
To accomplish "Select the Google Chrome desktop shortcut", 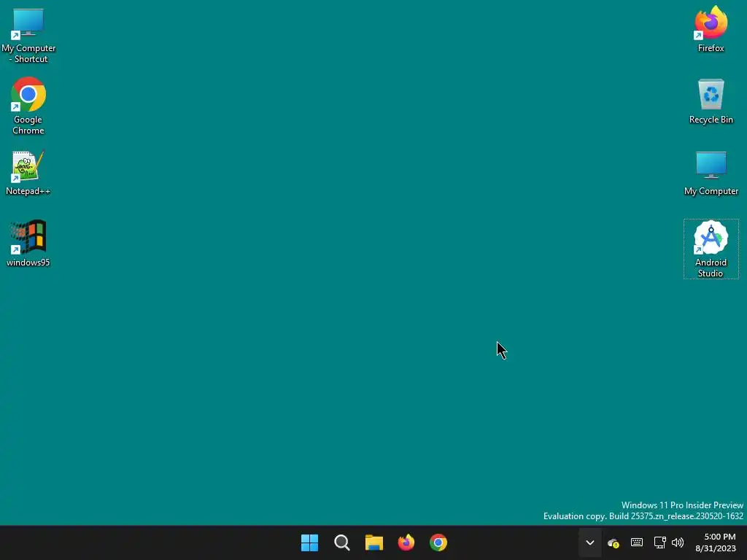I will [28, 106].
